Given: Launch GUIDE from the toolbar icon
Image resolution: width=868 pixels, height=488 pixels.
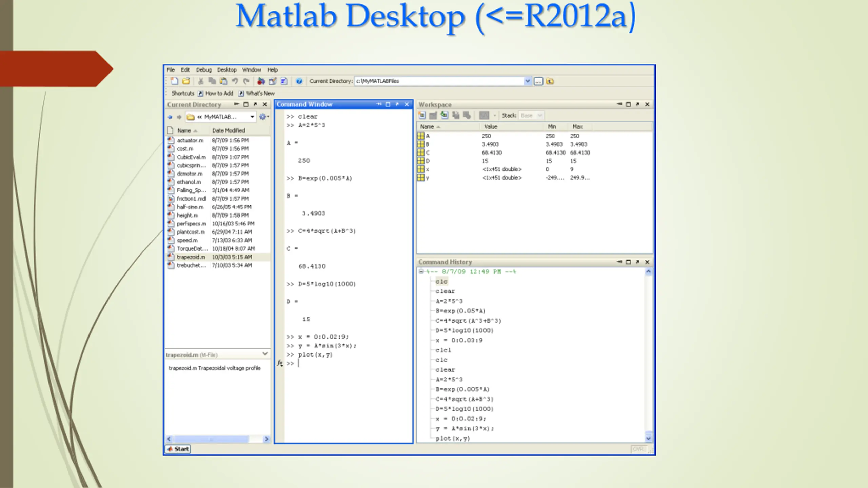Looking at the screenshot, I should 272,81.
